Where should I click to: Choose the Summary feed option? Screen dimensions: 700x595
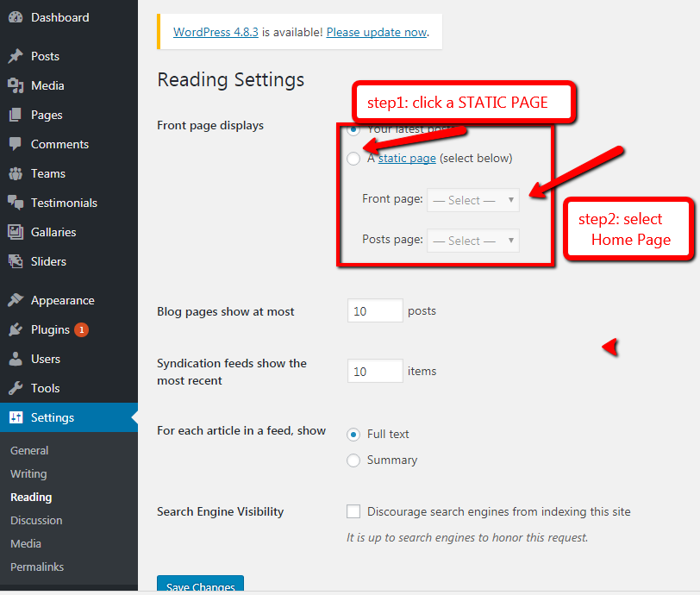point(353,460)
